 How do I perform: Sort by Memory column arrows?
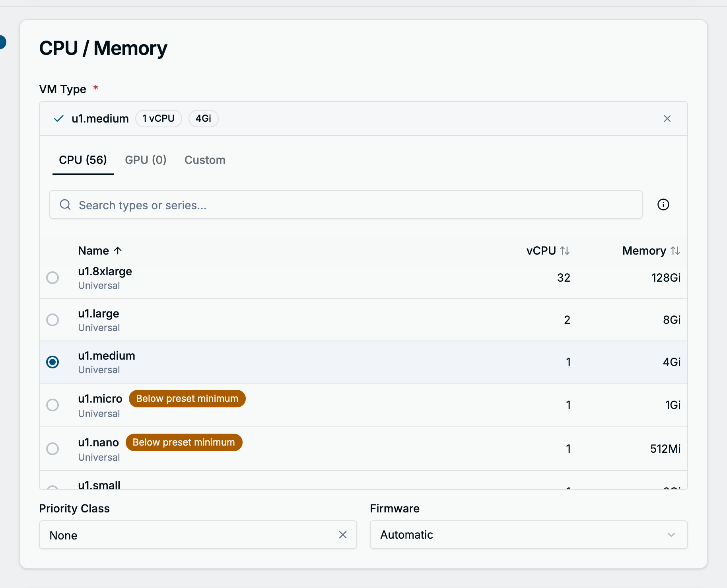click(x=675, y=251)
